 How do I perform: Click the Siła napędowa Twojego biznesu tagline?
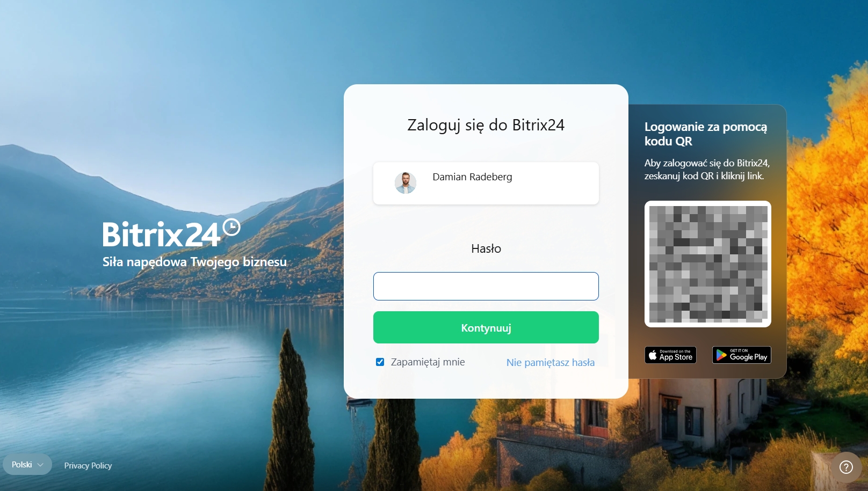(x=194, y=262)
